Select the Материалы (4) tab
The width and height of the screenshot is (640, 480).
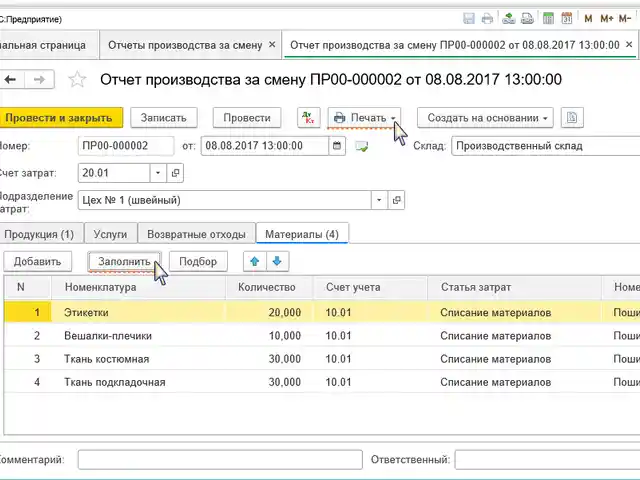(302, 234)
